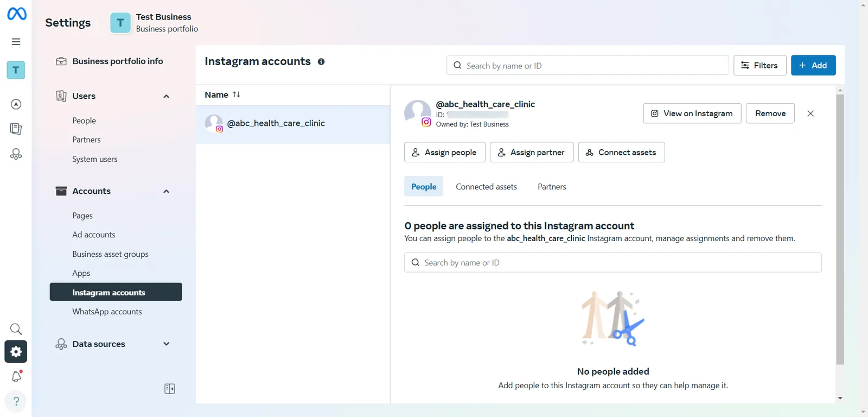
Task: Open Pages under Accounts
Action: pyautogui.click(x=82, y=216)
